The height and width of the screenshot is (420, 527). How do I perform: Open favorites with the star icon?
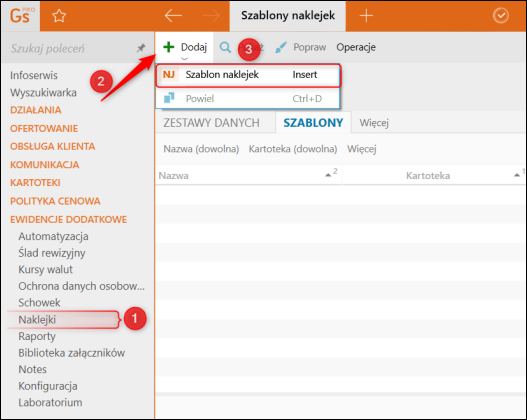(59, 16)
